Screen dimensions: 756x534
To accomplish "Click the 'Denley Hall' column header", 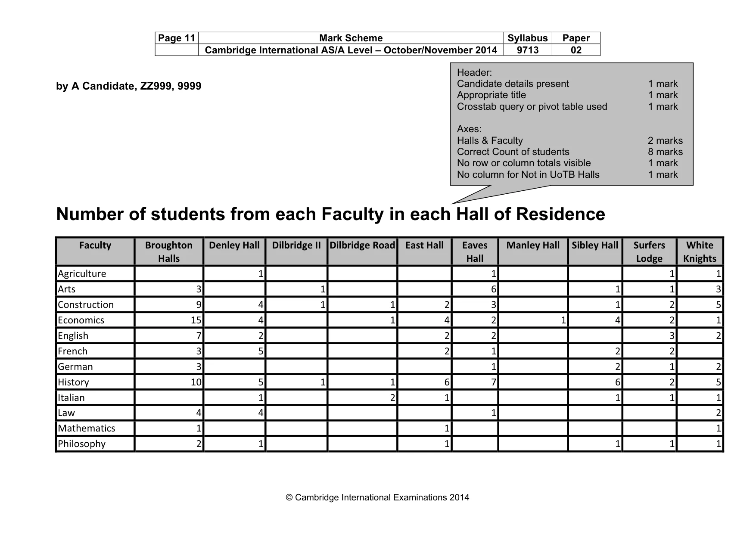I will point(234,251).
